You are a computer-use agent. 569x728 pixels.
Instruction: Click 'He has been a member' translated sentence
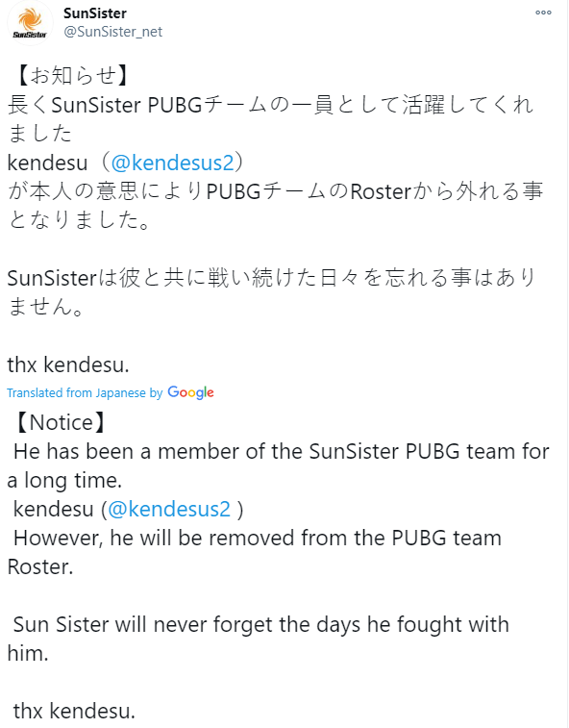(279, 465)
